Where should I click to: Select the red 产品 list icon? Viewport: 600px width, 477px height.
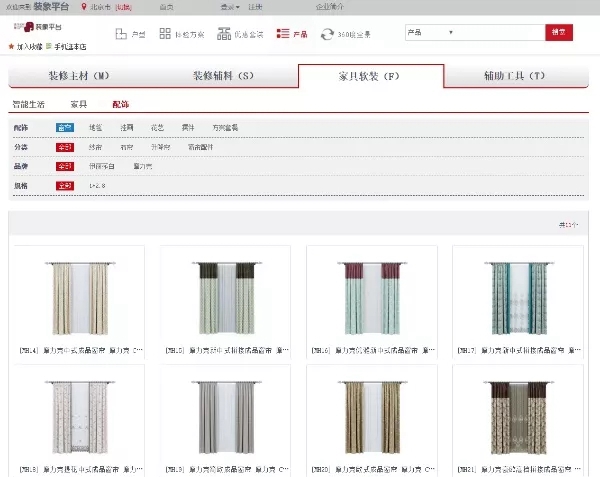coord(282,34)
